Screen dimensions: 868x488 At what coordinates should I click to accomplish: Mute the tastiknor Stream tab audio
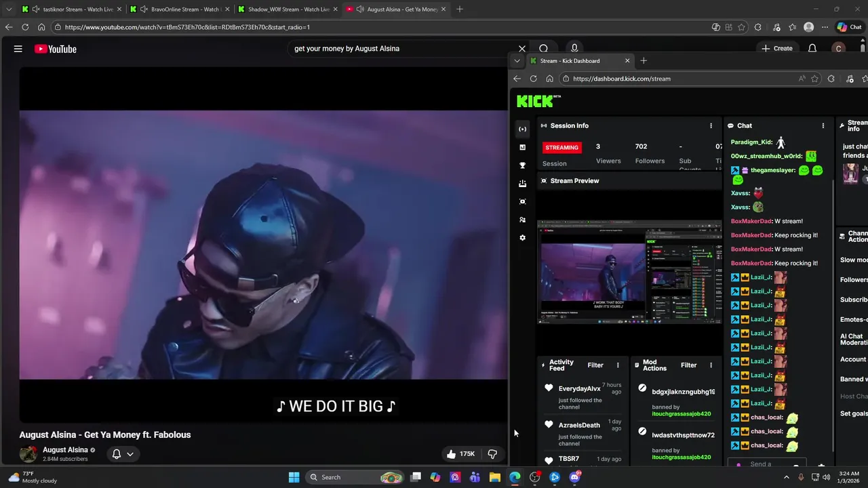[36, 9]
